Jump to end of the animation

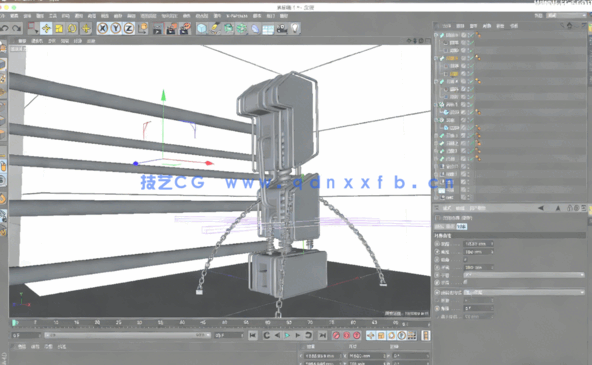(322, 335)
